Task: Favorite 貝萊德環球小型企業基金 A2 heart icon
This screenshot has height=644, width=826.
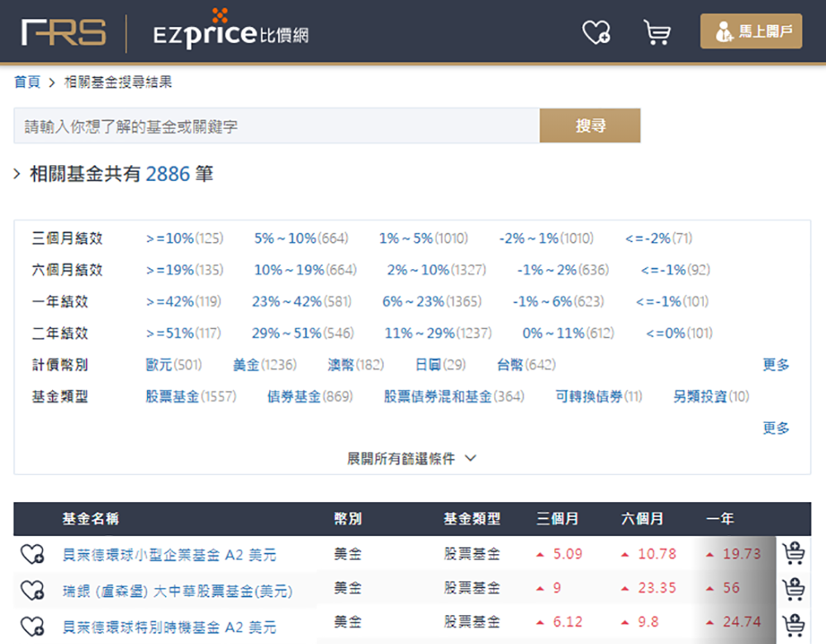Action: click(33, 554)
